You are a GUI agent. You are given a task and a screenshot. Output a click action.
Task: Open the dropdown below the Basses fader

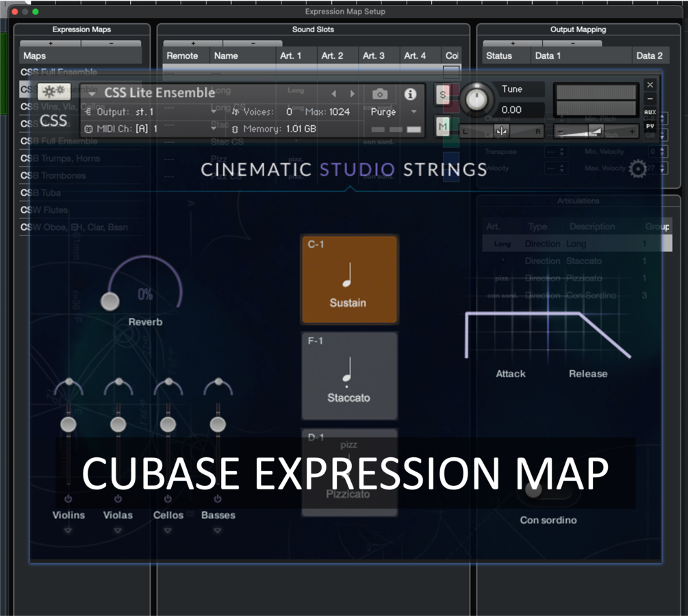click(217, 530)
